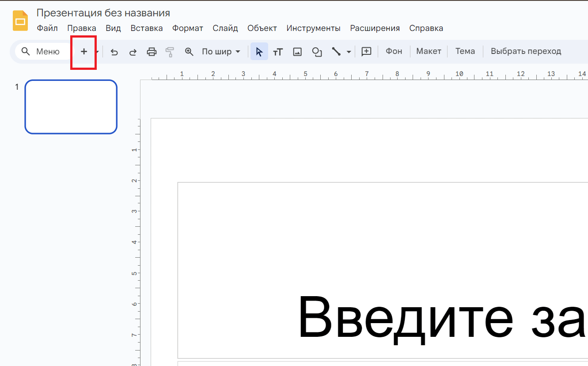Viewport: 588px width, 366px height.
Task: Open the Вставка menu
Action: 146,28
